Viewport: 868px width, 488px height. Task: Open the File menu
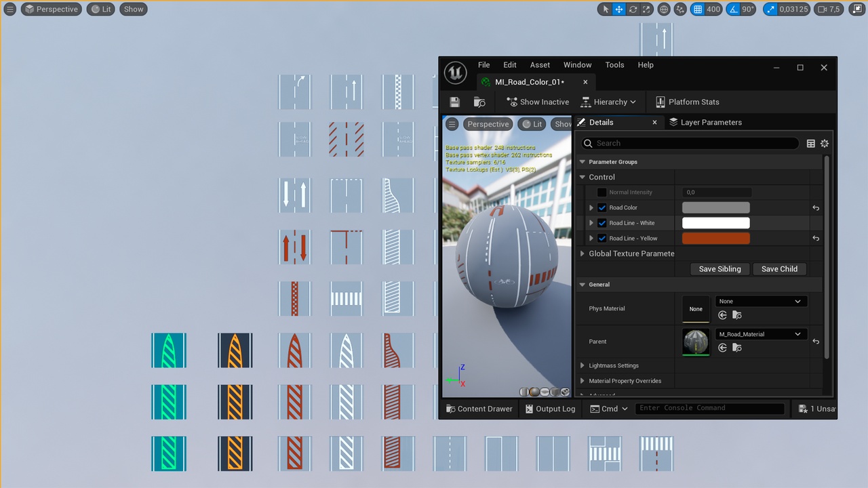pos(484,65)
